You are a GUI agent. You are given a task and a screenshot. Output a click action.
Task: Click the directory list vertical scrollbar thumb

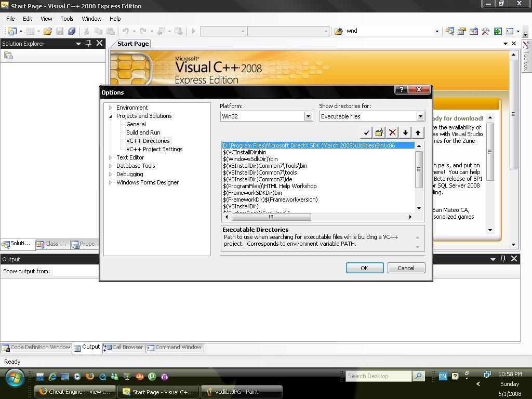[x=419, y=169]
